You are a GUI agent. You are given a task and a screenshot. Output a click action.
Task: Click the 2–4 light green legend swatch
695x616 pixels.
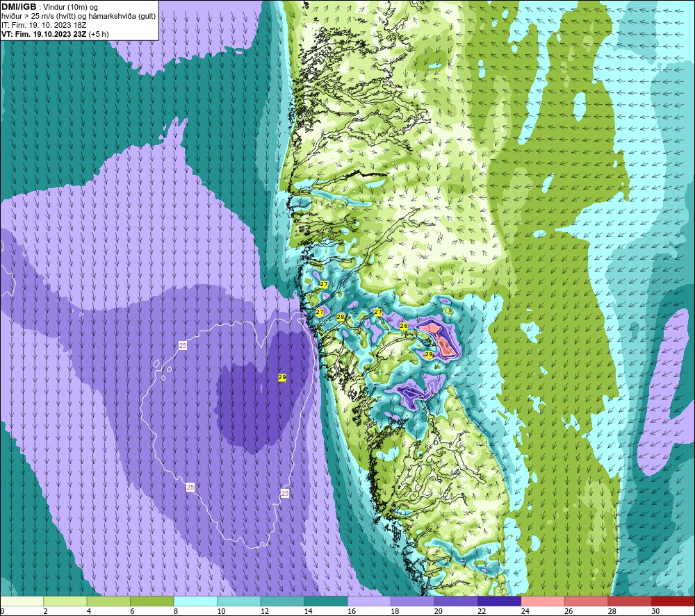(x=65, y=601)
